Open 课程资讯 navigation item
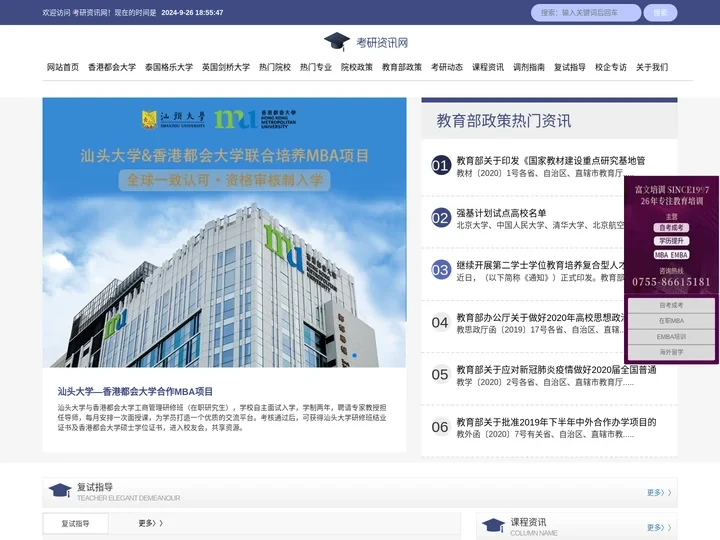 tap(488, 67)
